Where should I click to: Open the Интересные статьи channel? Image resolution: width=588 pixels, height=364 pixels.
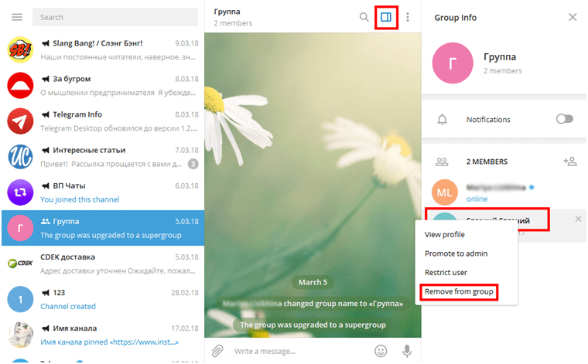(x=103, y=157)
